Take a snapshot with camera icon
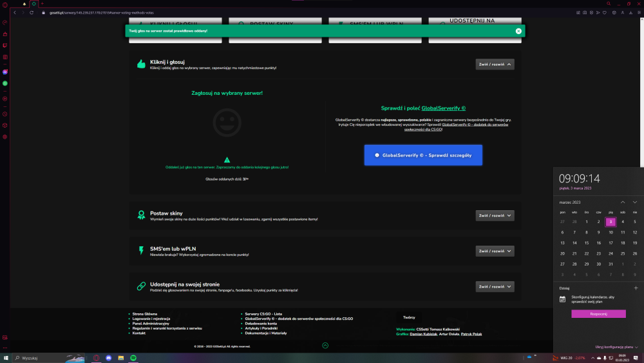644x363 pixels. [585, 13]
